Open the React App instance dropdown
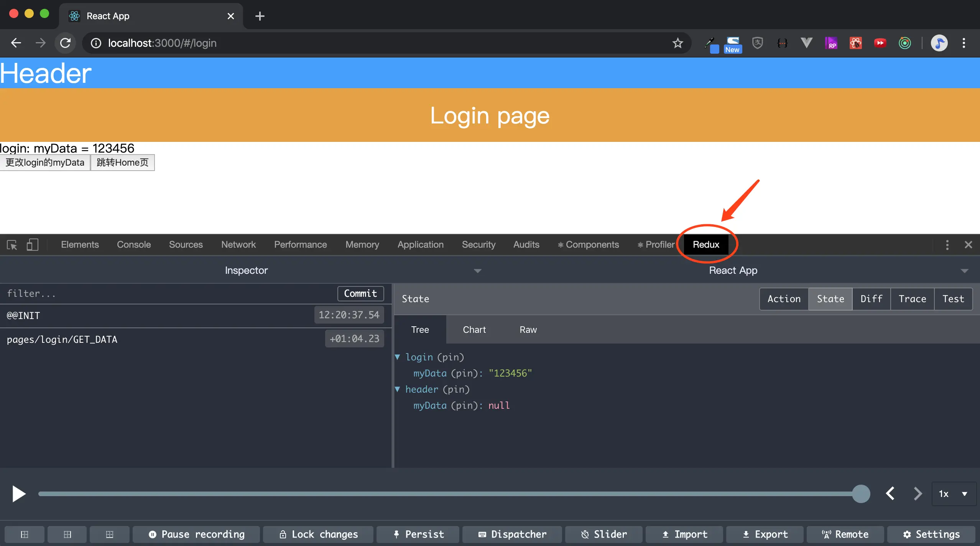The height and width of the screenshot is (546, 980). click(733, 270)
